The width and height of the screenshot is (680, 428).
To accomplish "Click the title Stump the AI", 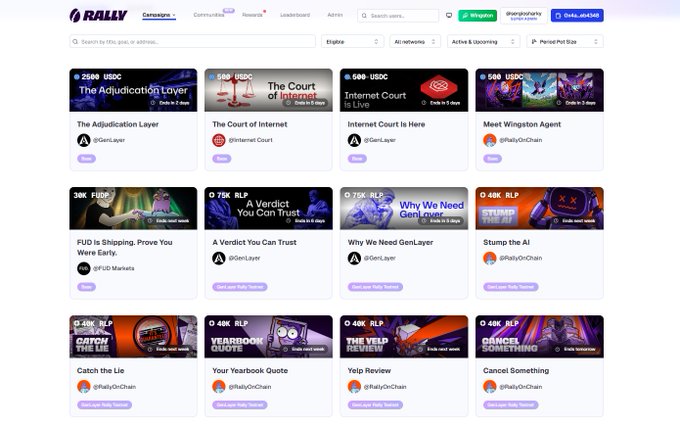I will tap(506, 242).
